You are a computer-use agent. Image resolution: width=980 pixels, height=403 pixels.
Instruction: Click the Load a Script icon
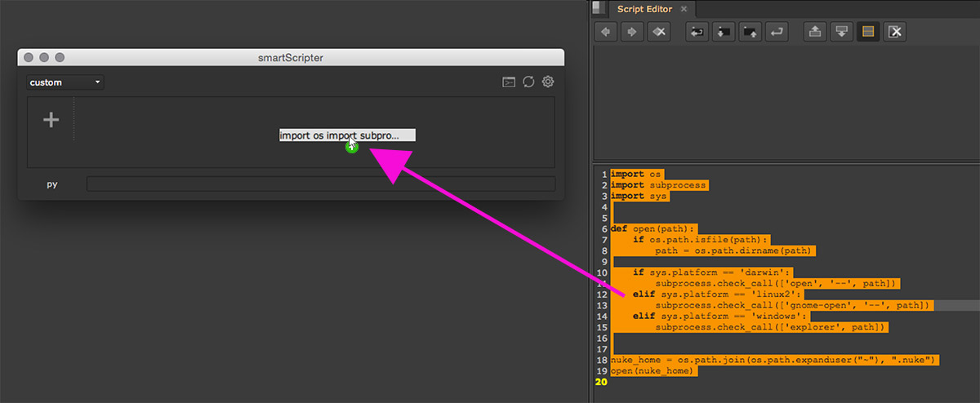tap(724, 32)
